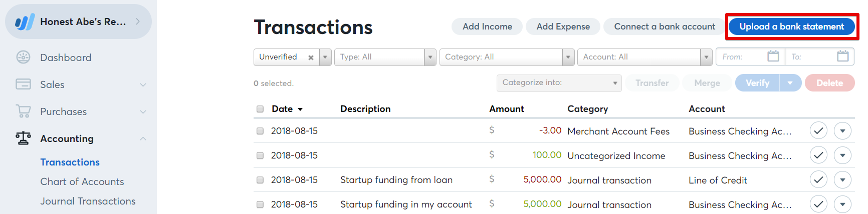The image size is (868, 214).
Task: Click the Add Expense button
Action: (563, 26)
